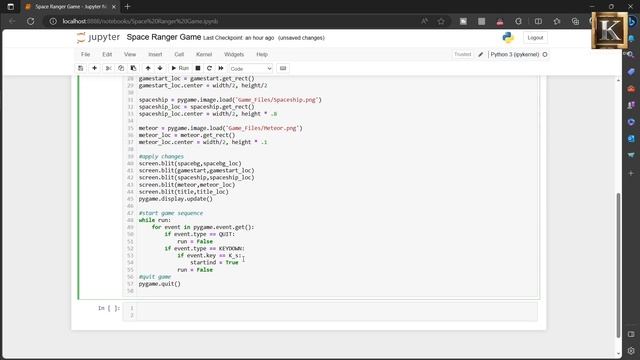Click the 'pygame.quit()' code line
The width and height of the screenshot is (640, 360).
tap(159, 284)
